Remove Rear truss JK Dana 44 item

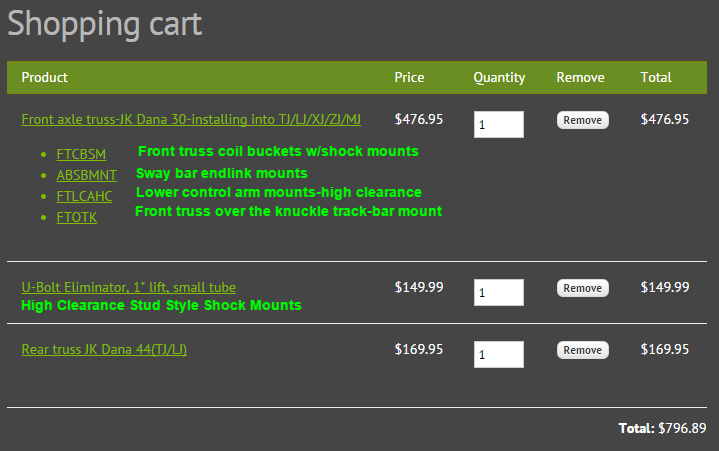(582, 350)
